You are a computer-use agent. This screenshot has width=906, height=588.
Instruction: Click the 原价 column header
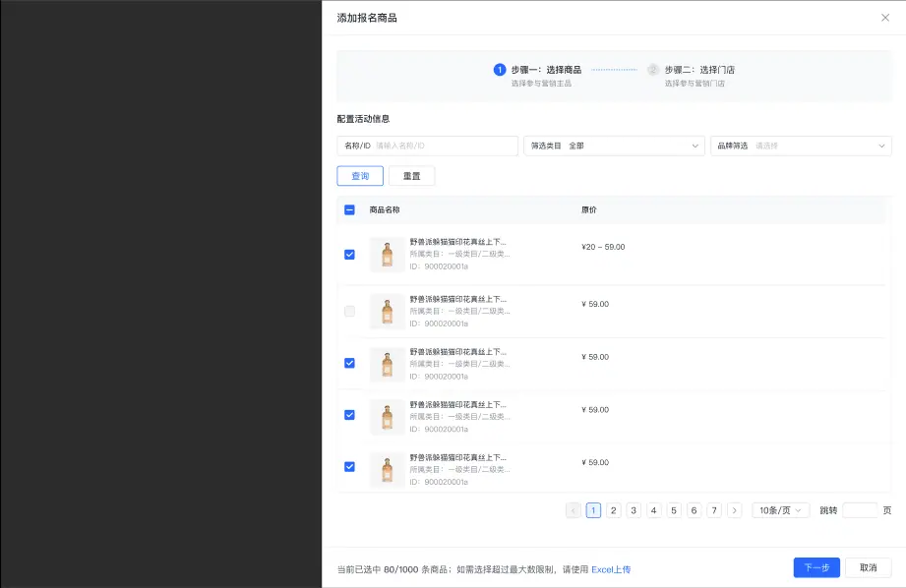click(x=589, y=209)
